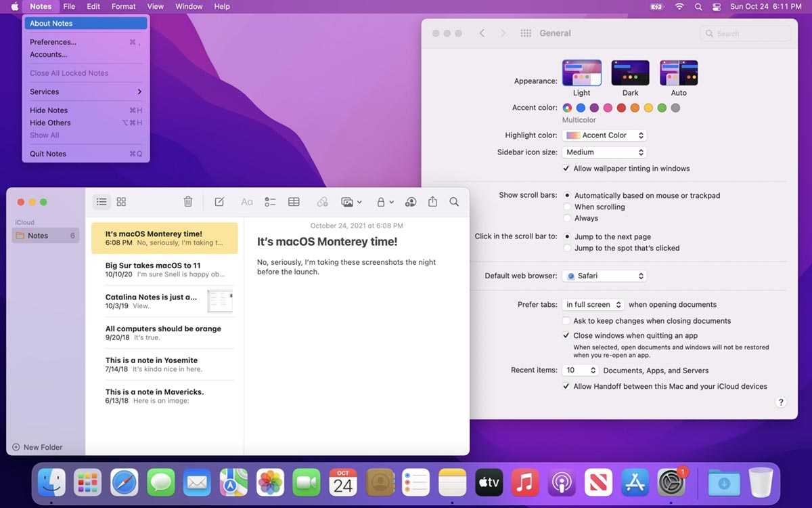Open the Default web browser dropdown

click(x=604, y=276)
